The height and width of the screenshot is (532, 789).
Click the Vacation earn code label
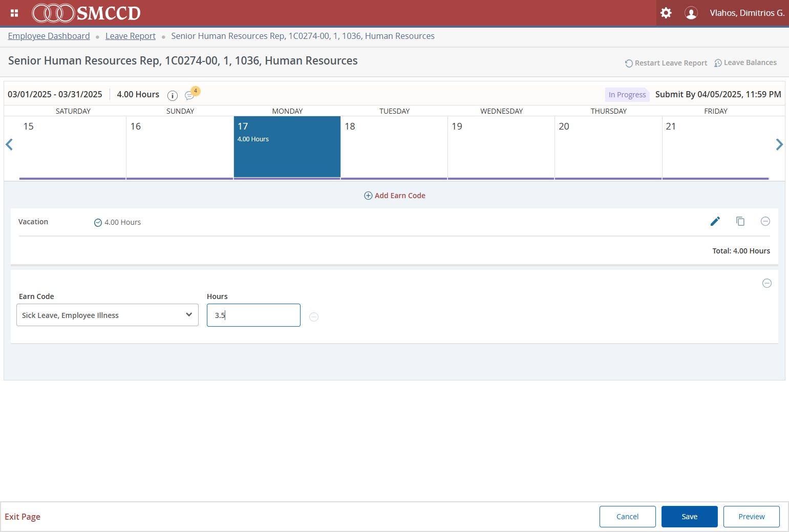33,222
